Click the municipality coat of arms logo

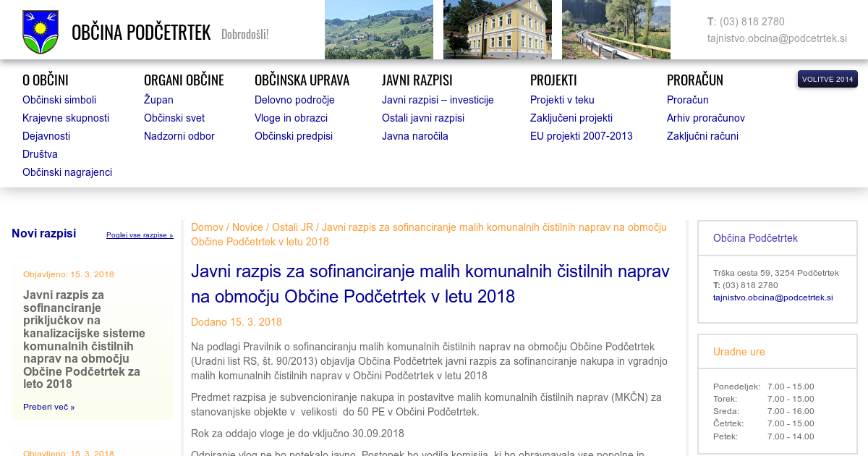coord(41,32)
